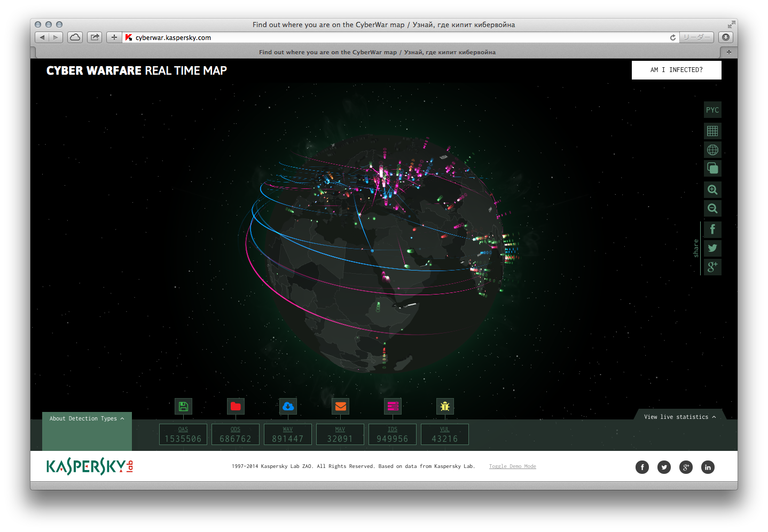
Task: Click the browser Share button
Action: [x=95, y=37]
